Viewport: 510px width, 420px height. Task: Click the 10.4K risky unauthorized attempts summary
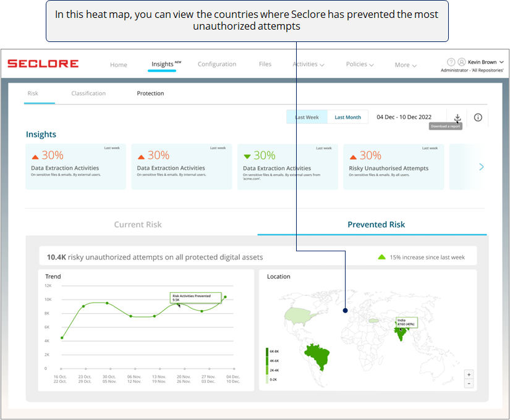(155, 257)
